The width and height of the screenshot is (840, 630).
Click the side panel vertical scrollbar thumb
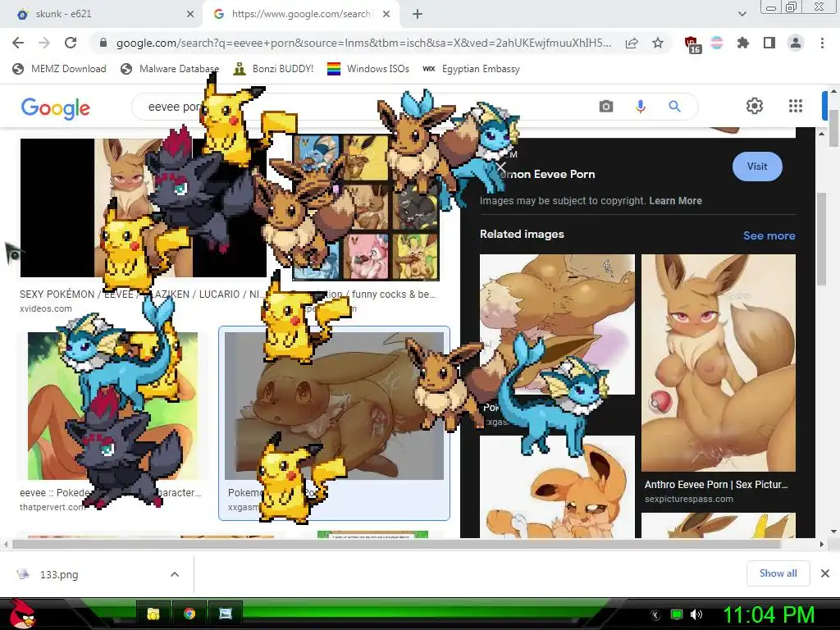click(821, 239)
